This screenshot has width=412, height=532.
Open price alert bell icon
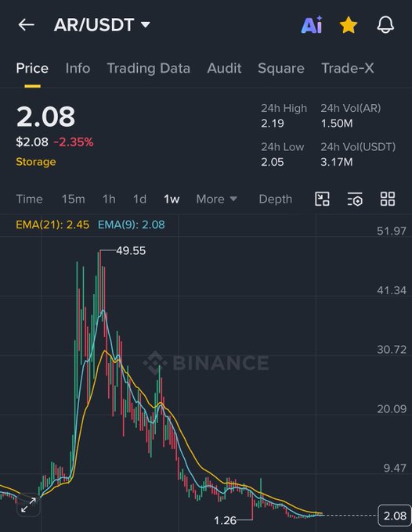click(385, 25)
